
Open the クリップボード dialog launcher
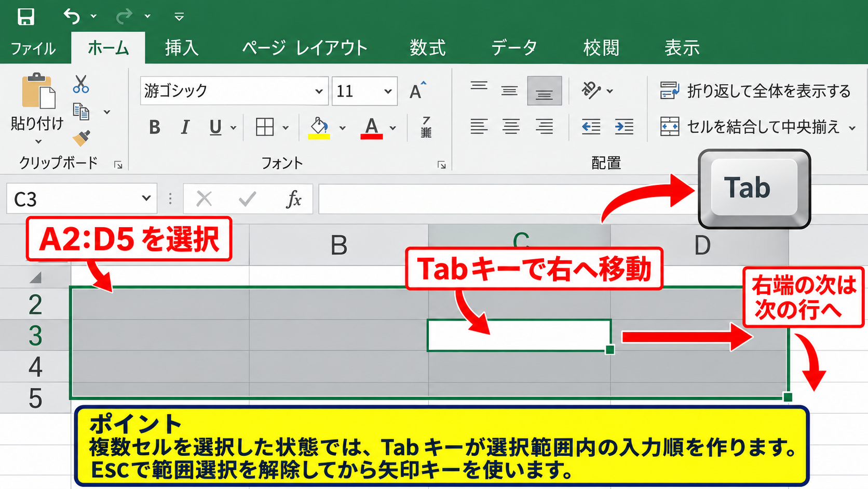(118, 165)
